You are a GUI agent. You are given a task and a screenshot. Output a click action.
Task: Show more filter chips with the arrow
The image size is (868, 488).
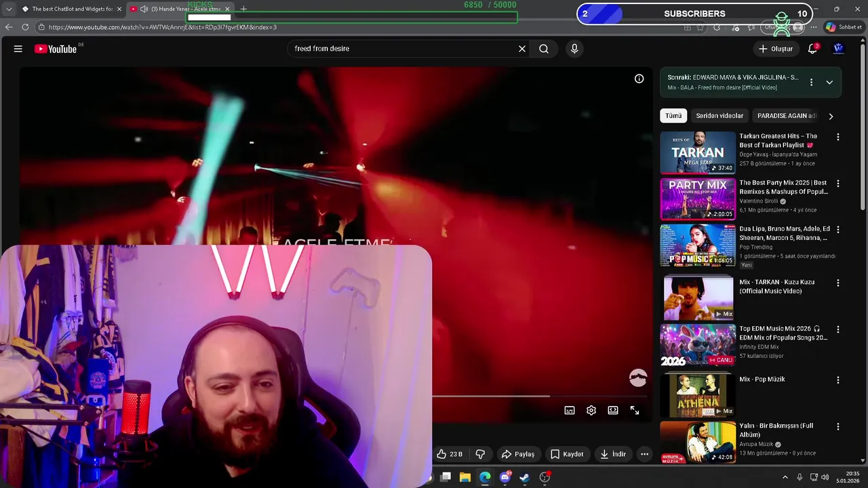(x=831, y=116)
